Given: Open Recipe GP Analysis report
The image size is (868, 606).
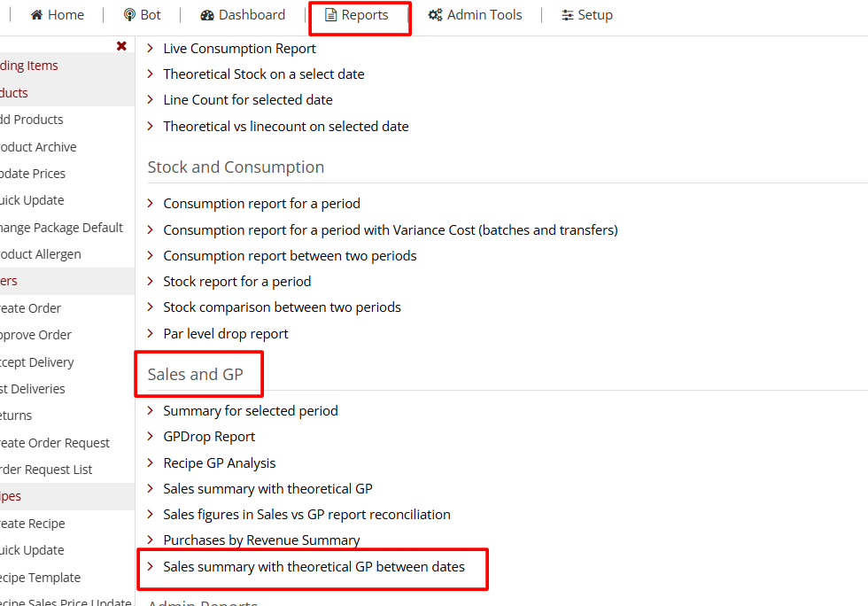Looking at the screenshot, I should tap(219, 463).
